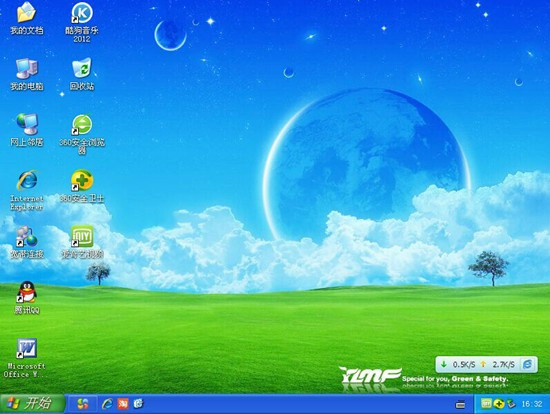Click the keyboard language bar icon in taskbar
Screen dimensions: 550x414
coord(460,405)
